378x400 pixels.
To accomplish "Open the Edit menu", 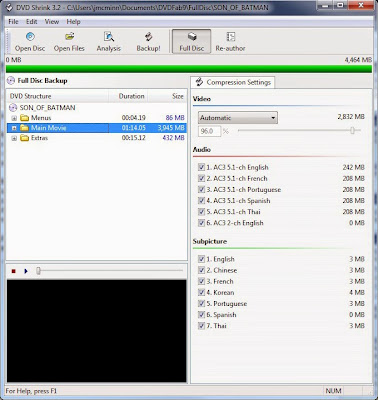I will coord(32,22).
